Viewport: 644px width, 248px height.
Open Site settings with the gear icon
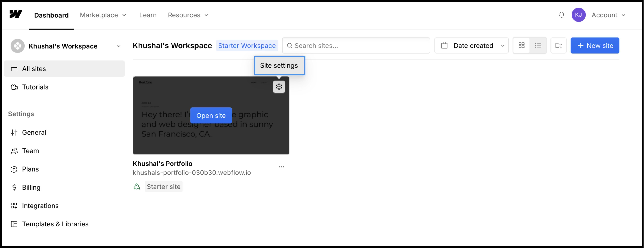[x=279, y=87]
